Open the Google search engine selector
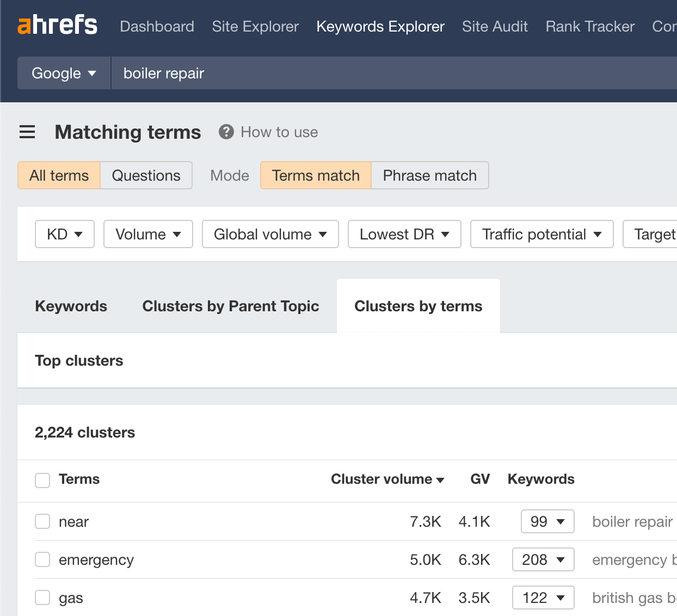 coord(63,73)
